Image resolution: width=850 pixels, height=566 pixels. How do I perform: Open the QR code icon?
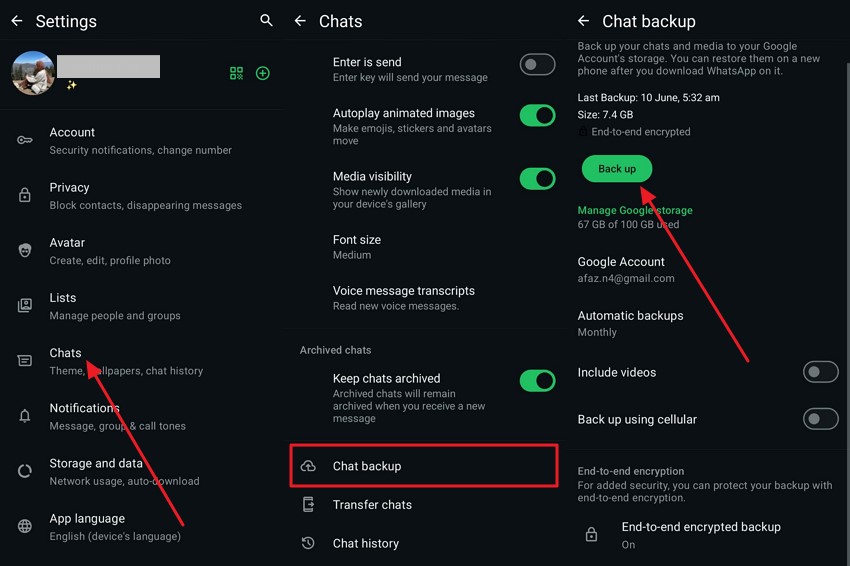pos(236,73)
